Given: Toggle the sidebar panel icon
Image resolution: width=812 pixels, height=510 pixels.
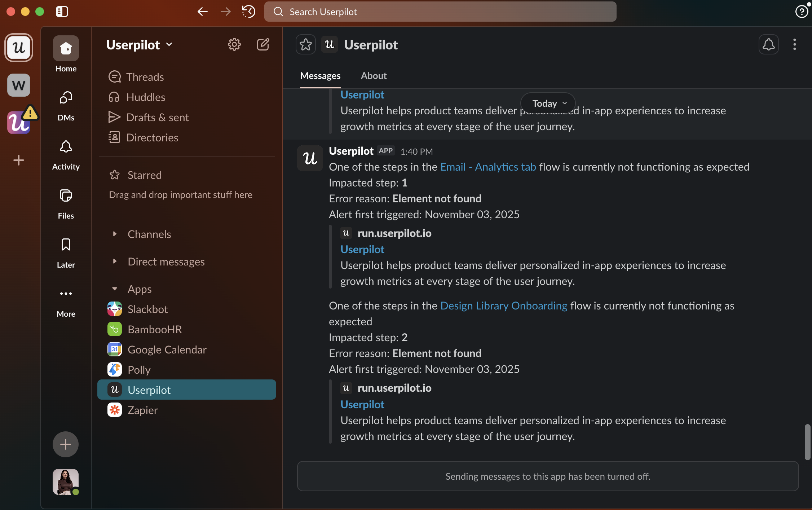Looking at the screenshot, I should [x=62, y=12].
